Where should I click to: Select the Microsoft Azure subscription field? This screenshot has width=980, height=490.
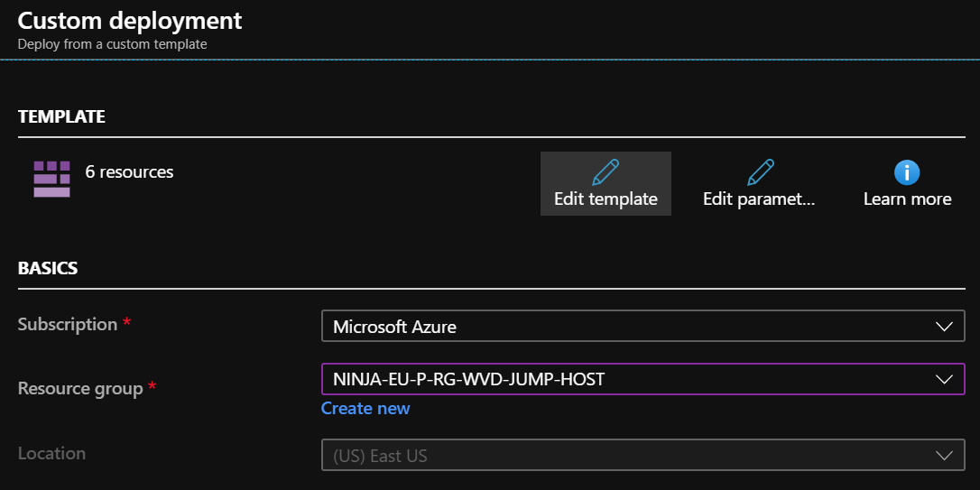[623, 326]
